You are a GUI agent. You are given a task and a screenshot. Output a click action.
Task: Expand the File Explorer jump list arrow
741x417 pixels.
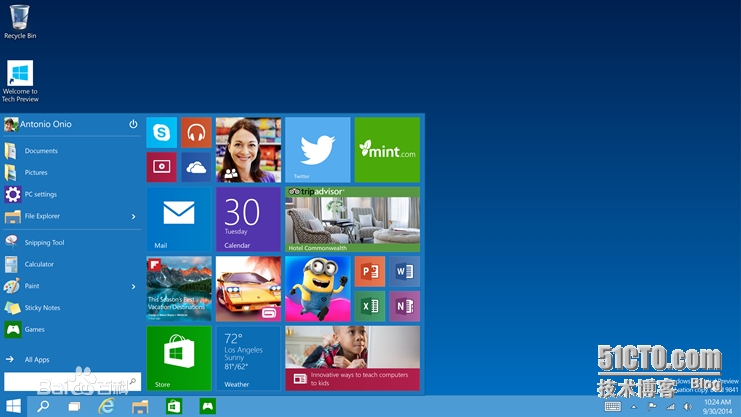click(133, 217)
